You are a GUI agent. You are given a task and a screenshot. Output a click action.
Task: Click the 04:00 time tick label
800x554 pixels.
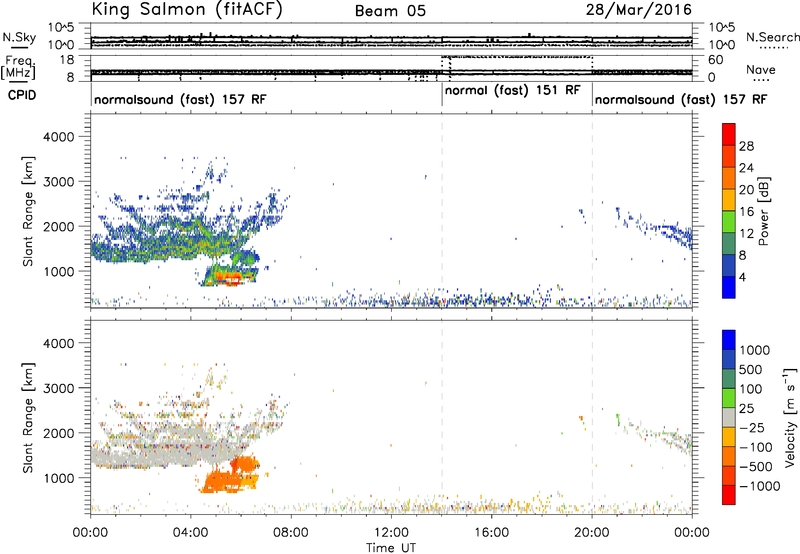(x=191, y=533)
